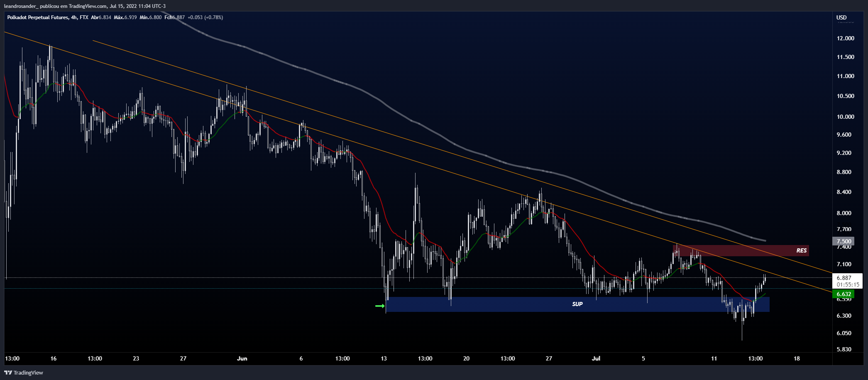Click the green price tag '6.632'

[844, 294]
